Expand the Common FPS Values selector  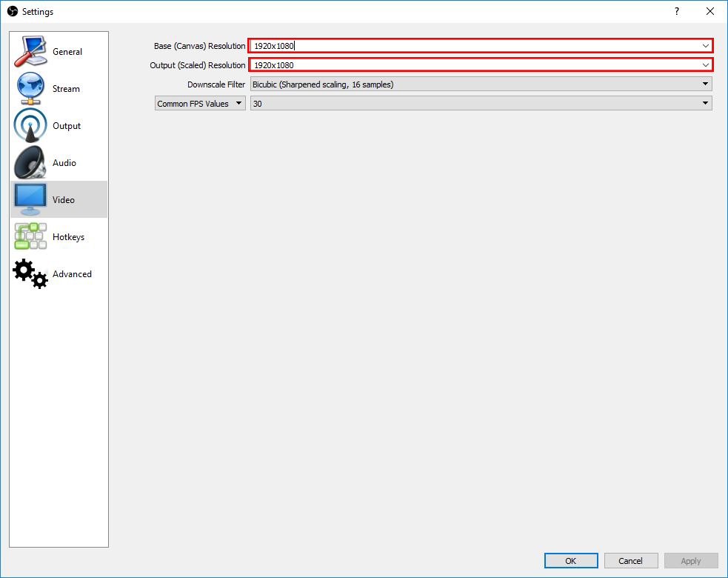tap(239, 103)
